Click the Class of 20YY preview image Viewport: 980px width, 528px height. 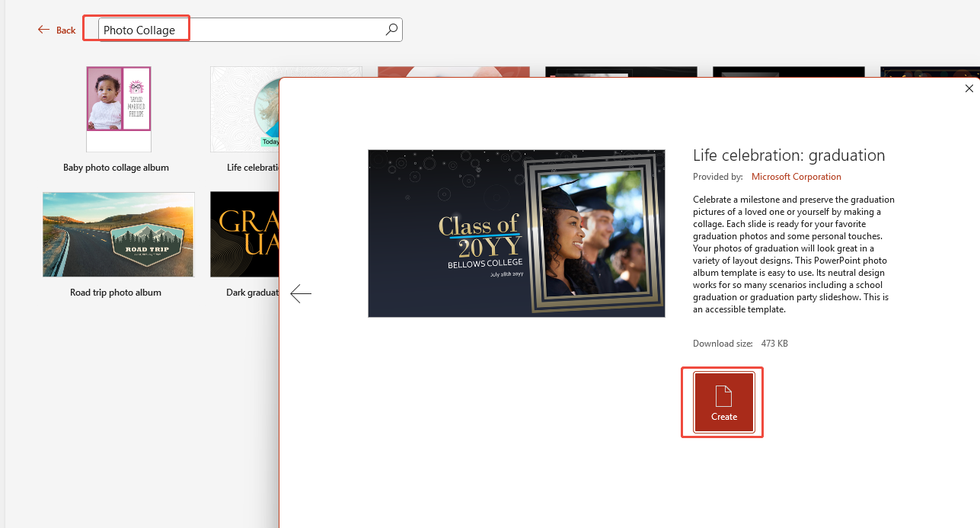516,233
